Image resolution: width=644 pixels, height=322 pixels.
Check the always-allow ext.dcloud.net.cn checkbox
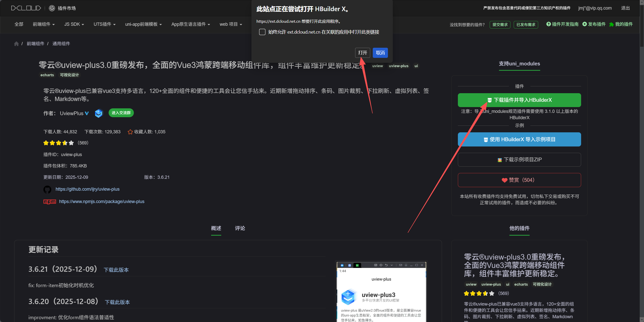point(262,32)
